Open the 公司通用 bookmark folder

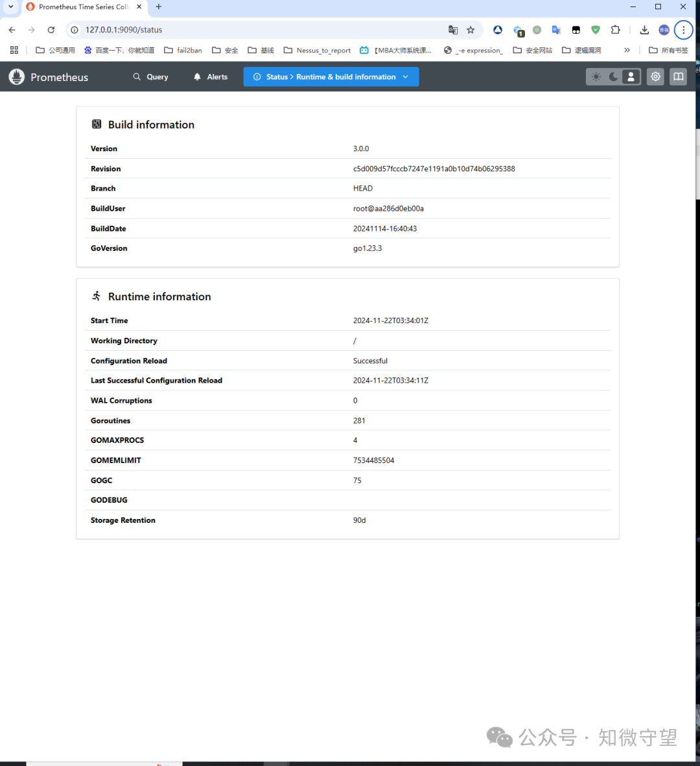(x=55, y=50)
